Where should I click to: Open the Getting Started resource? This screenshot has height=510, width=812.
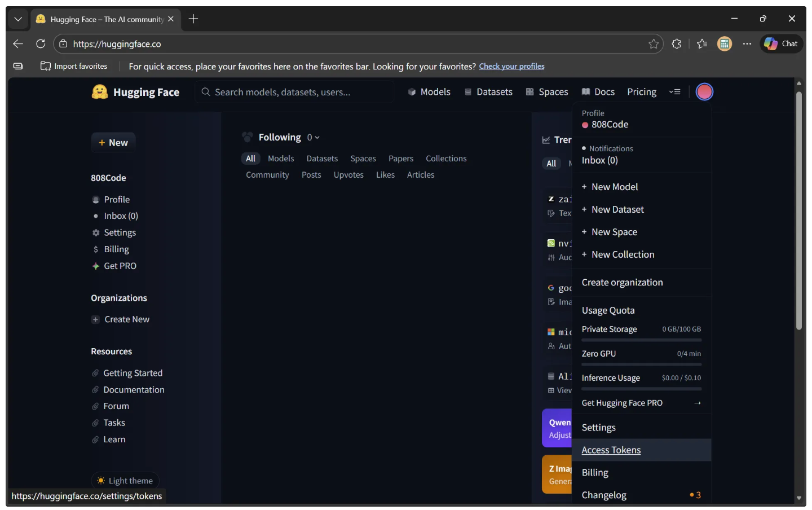(x=127, y=373)
